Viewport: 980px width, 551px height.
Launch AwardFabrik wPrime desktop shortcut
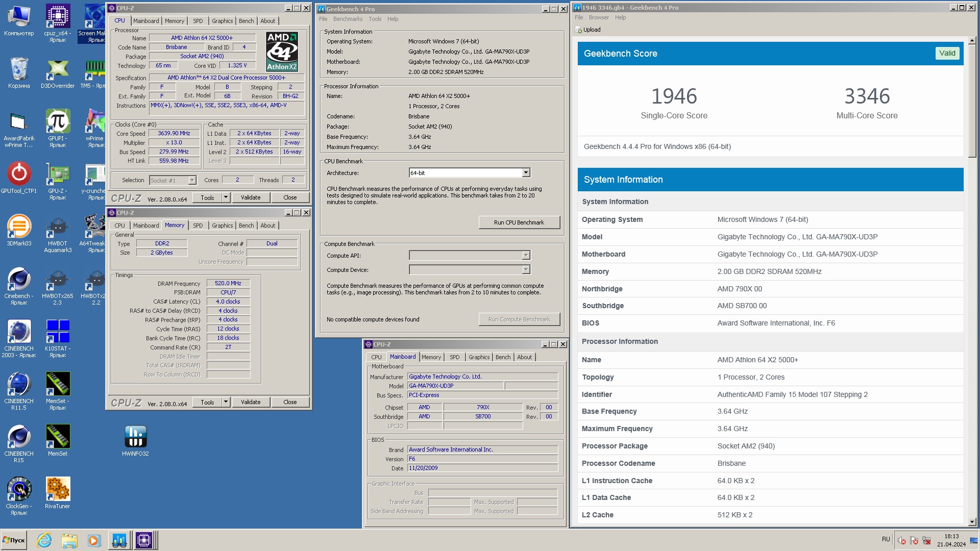tap(19, 129)
